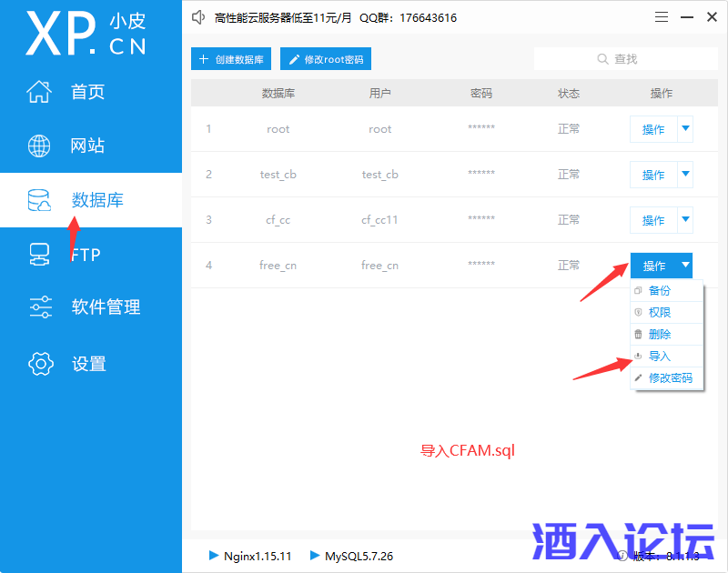Click the 数据库 column header
The height and width of the screenshot is (573, 728).
click(278, 94)
